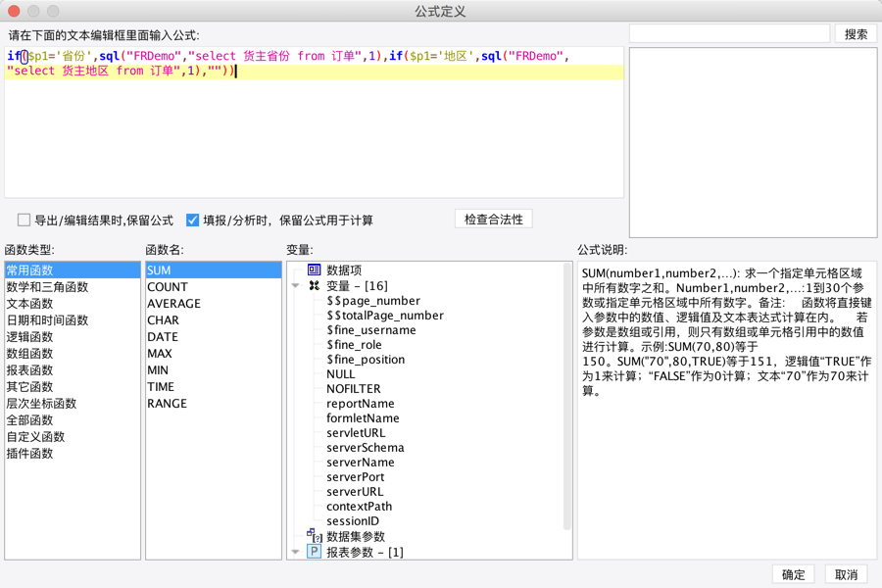Select 插件函数 function type

(x=73, y=453)
